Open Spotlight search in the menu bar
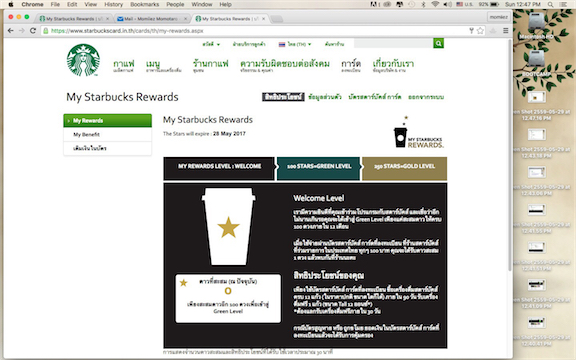Viewport: 576px width, 360px height. pos(550,4)
